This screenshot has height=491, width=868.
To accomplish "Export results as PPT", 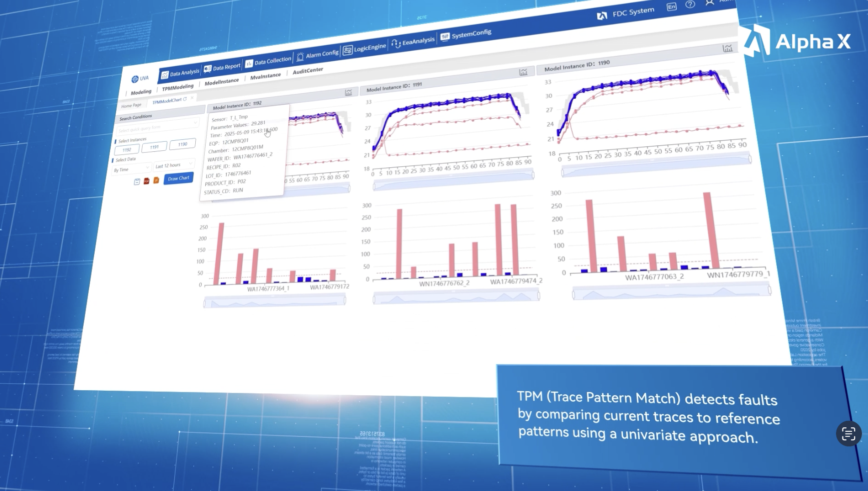I will point(156,180).
